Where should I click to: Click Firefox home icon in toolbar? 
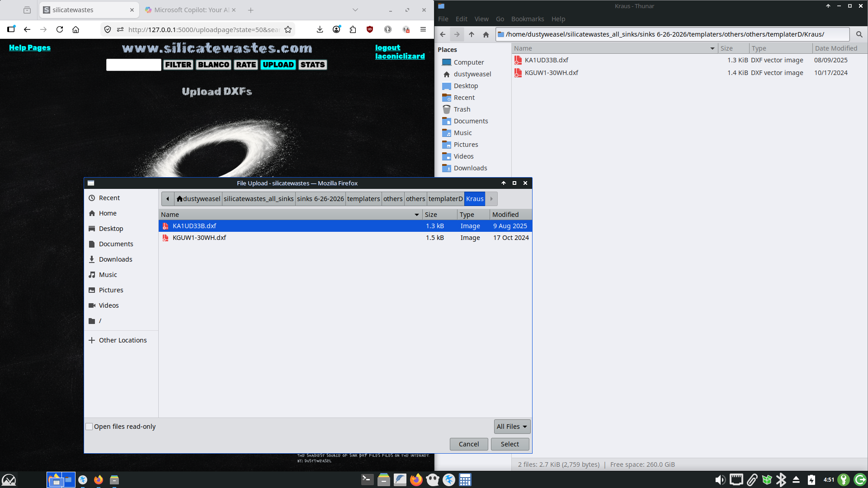76,29
